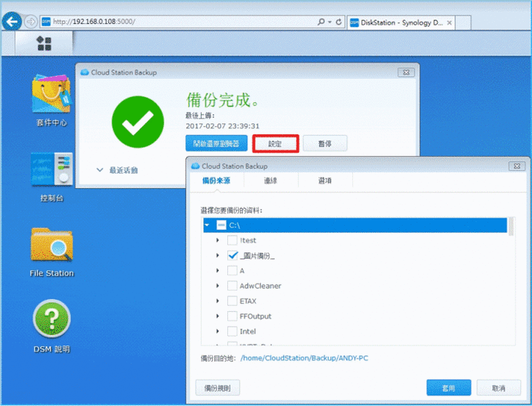The height and width of the screenshot is (406, 532).
Task: Select the FFOutput folder name
Action: (x=256, y=316)
